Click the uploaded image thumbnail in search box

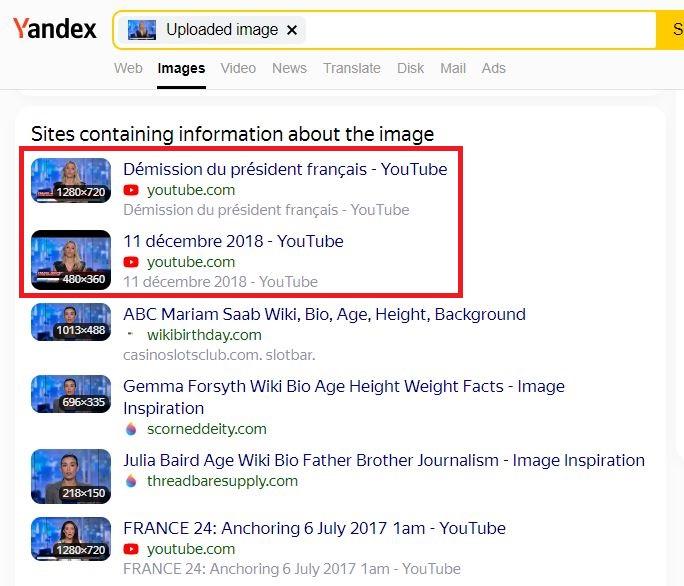[x=142, y=30]
